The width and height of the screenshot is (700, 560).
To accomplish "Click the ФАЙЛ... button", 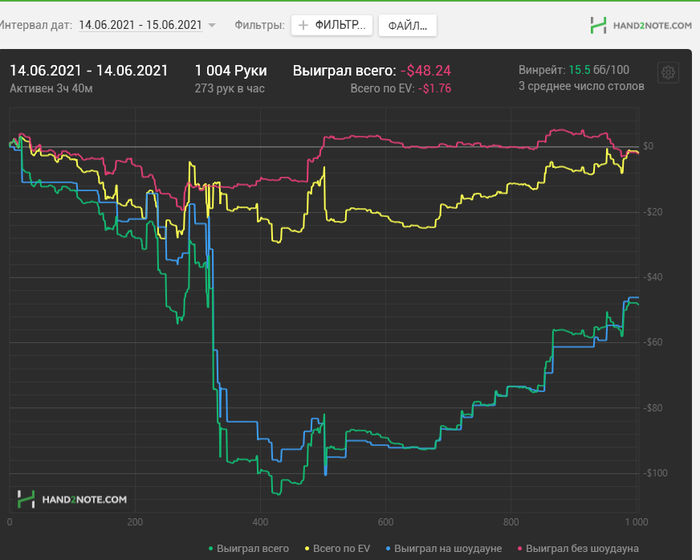I will coord(407,25).
